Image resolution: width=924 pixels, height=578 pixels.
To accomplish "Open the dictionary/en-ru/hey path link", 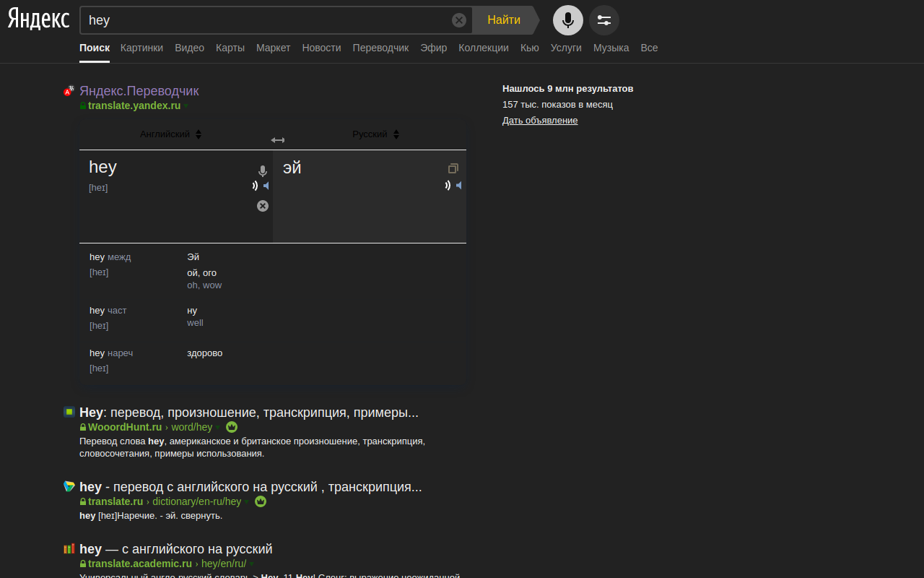I will point(196,501).
